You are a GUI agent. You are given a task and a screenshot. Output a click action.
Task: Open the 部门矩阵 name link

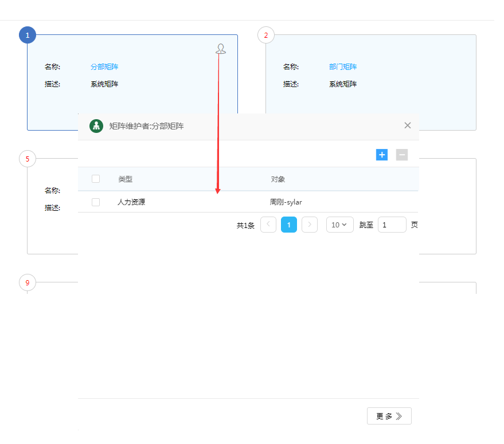pyautogui.click(x=343, y=67)
